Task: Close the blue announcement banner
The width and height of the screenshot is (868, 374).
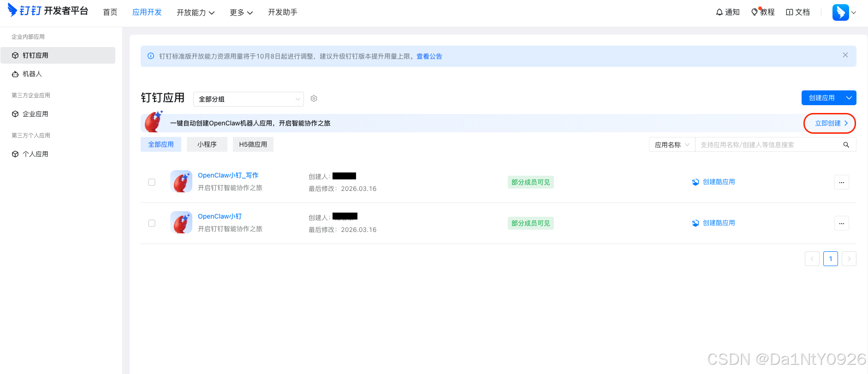Action: [x=845, y=55]
